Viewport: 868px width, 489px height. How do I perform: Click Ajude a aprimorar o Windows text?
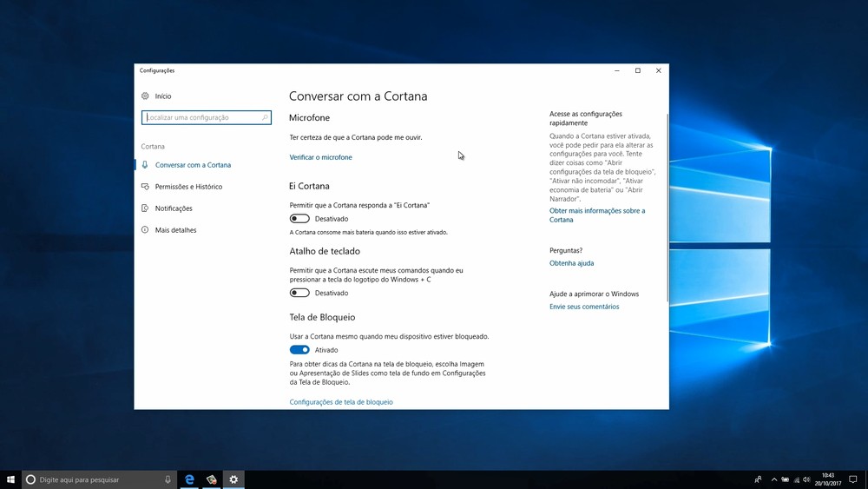[594, 294]
